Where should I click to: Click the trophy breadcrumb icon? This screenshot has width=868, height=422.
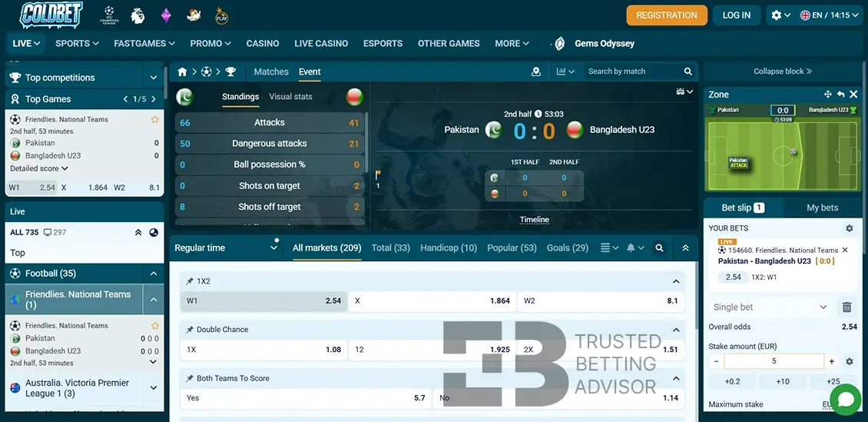230,71
